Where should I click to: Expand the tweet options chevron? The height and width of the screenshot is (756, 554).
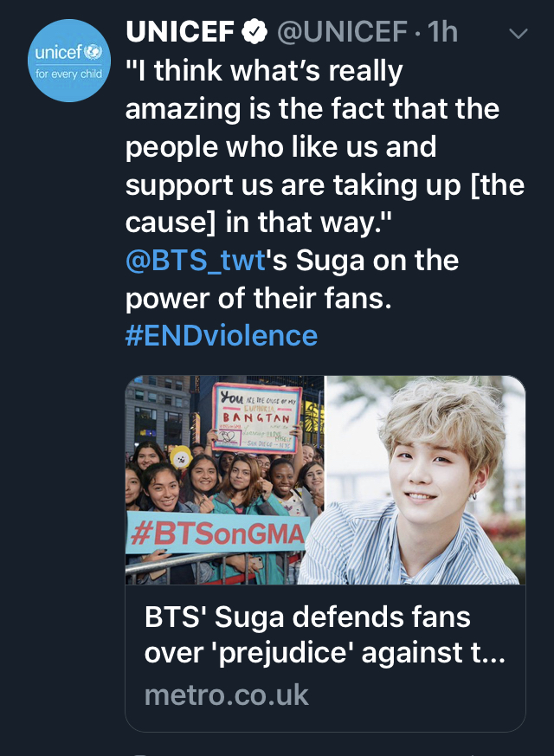[x=519, y=34]
